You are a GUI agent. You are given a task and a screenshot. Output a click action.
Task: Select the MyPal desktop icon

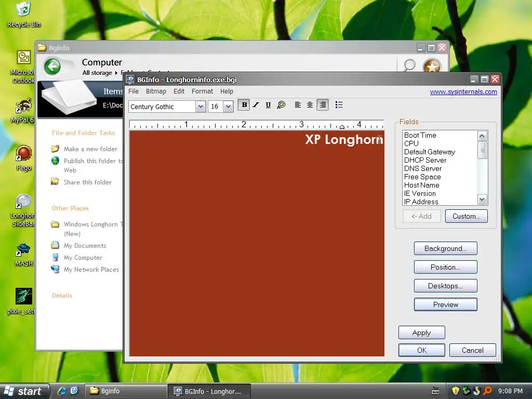[23, 111]
